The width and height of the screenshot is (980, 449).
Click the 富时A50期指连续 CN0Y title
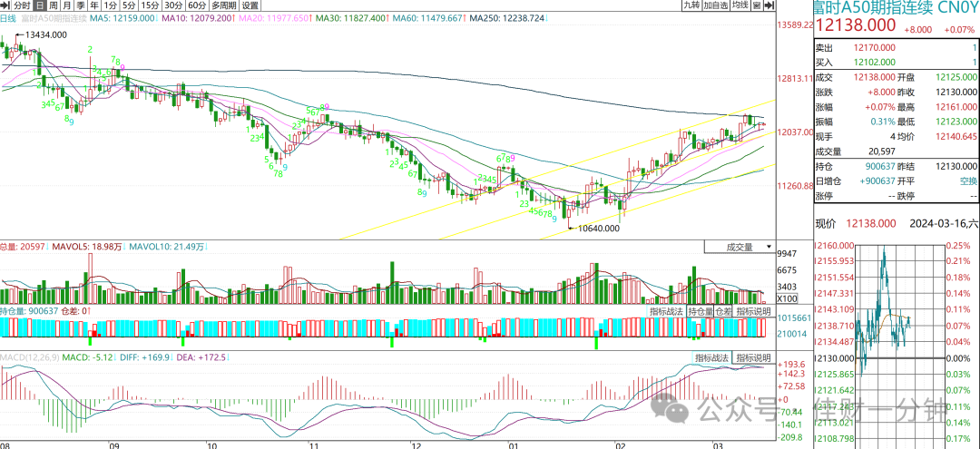pos(897,8)
